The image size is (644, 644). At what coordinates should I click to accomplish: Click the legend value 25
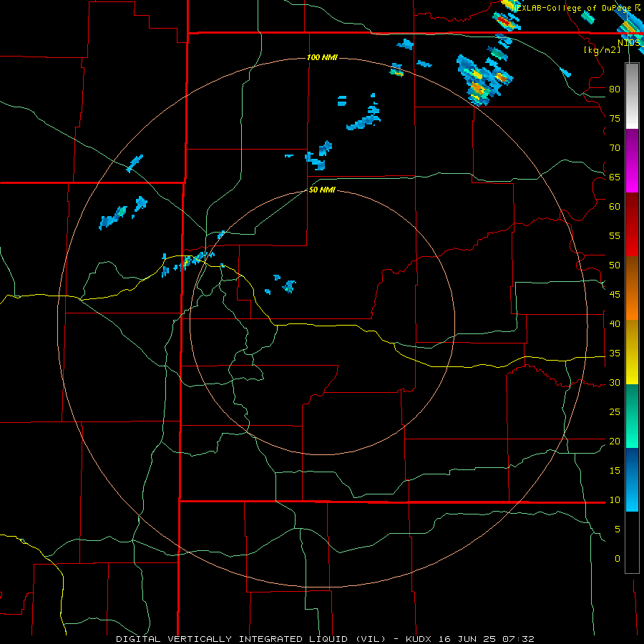coord(615,412)
